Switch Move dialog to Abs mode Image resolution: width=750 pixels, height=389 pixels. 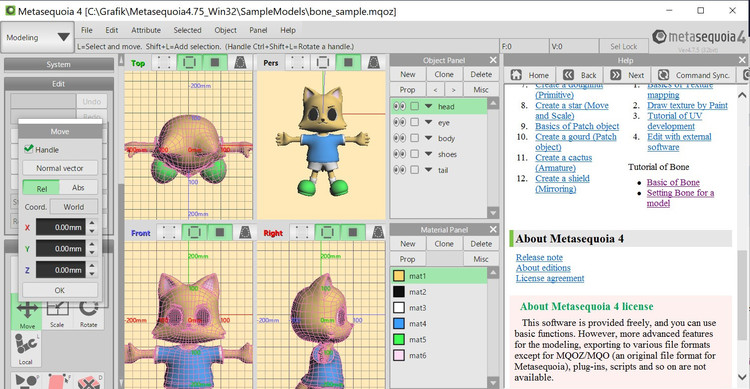[78, 188]
